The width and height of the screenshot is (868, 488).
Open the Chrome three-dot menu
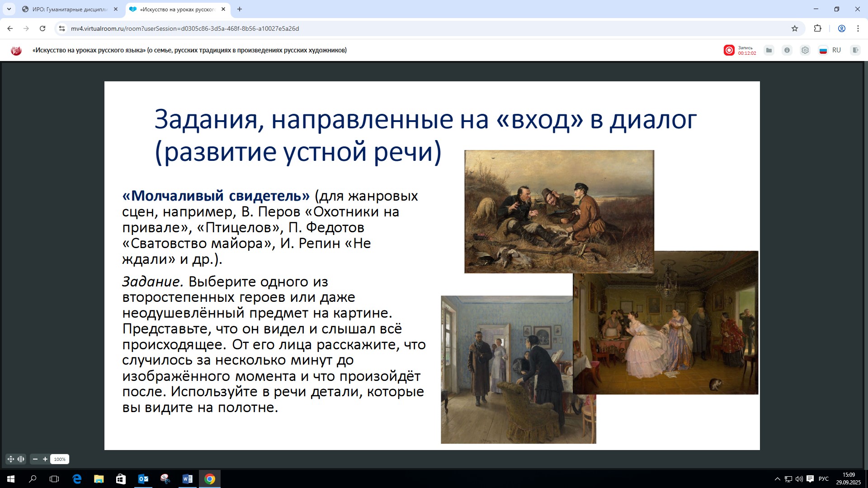[858, 28]
